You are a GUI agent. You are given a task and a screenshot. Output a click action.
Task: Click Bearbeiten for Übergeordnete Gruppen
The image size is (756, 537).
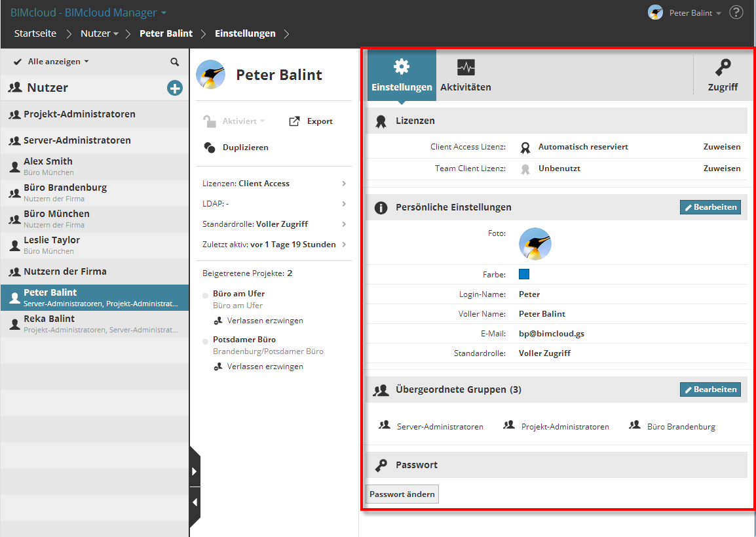710,389
